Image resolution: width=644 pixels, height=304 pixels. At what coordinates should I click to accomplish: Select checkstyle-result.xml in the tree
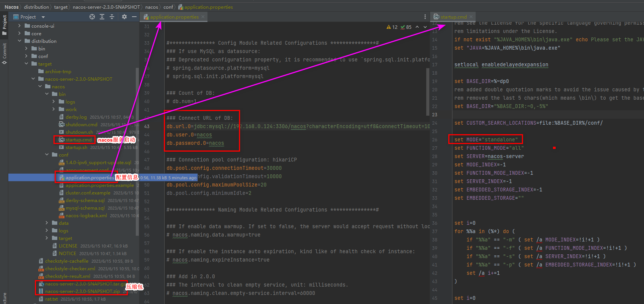68,276
